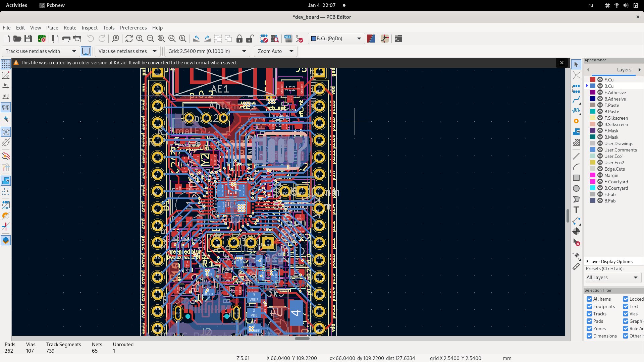Click the Lock selected items icon
This screenshot has width=644, height=362.
pos(239,39)
